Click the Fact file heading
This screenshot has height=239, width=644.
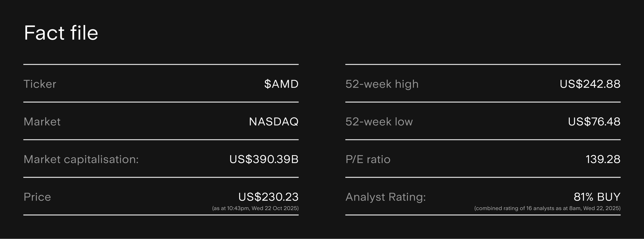pos(61,33)
